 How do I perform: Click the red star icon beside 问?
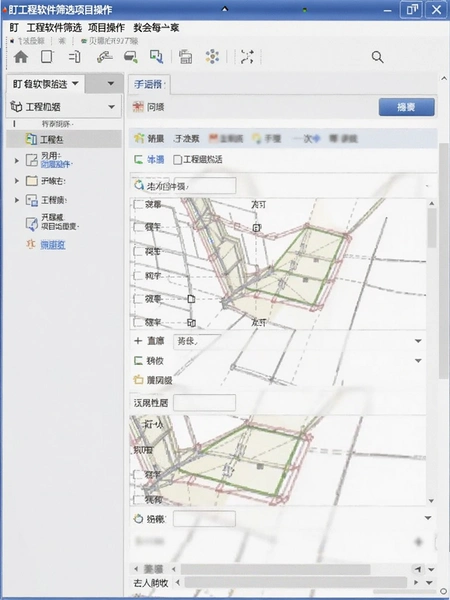(x=138, y=107)
